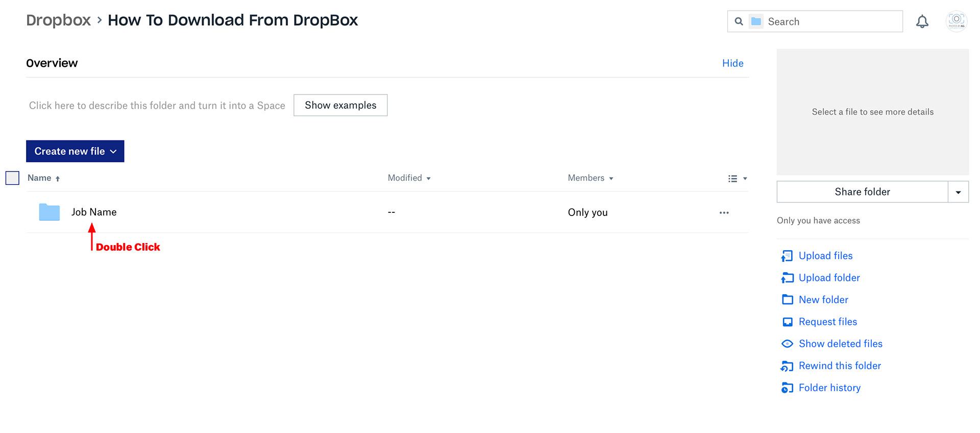
Task: Click Upload folder link
Action: 829,278
